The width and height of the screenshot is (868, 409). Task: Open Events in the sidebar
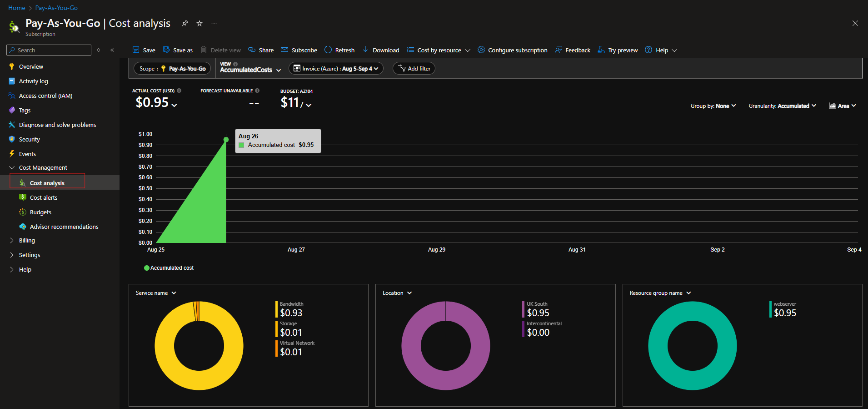tap(27, 154)
